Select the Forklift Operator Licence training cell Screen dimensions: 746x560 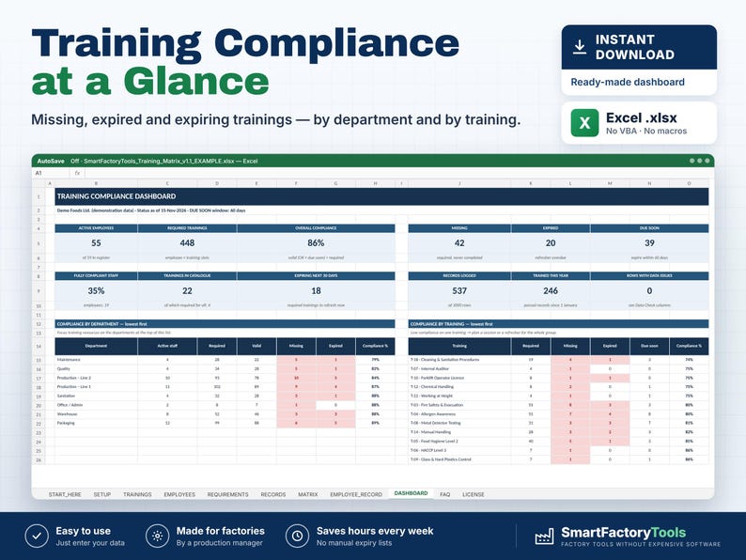click(x=459, y=378)
